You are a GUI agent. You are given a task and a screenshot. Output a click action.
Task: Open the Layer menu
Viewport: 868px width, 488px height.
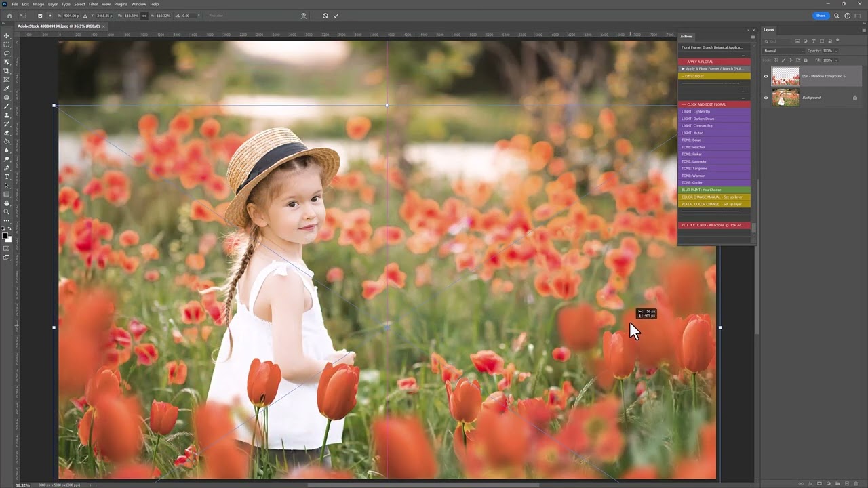coord(52,4)
